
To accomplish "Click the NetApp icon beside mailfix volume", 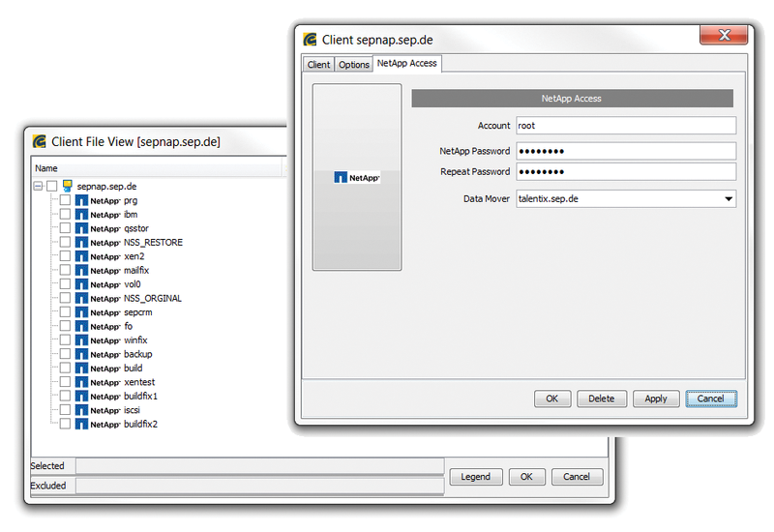I will [x=81, y=271].
